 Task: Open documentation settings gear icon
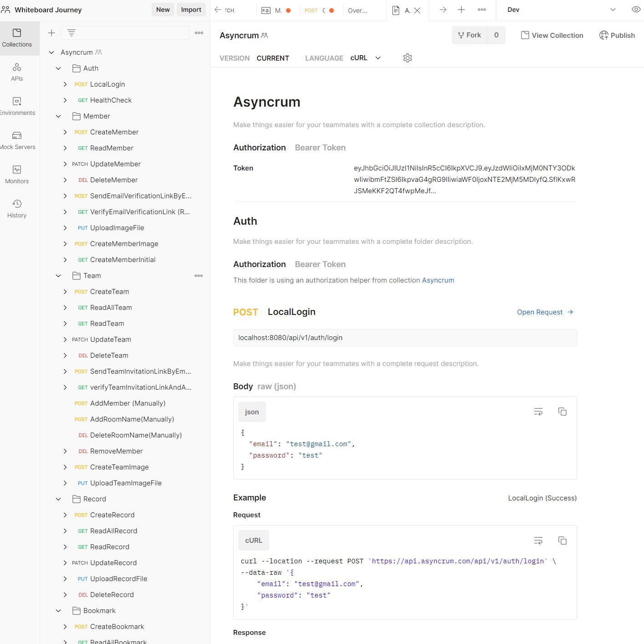pyautogui.click(x=408, y=58)
